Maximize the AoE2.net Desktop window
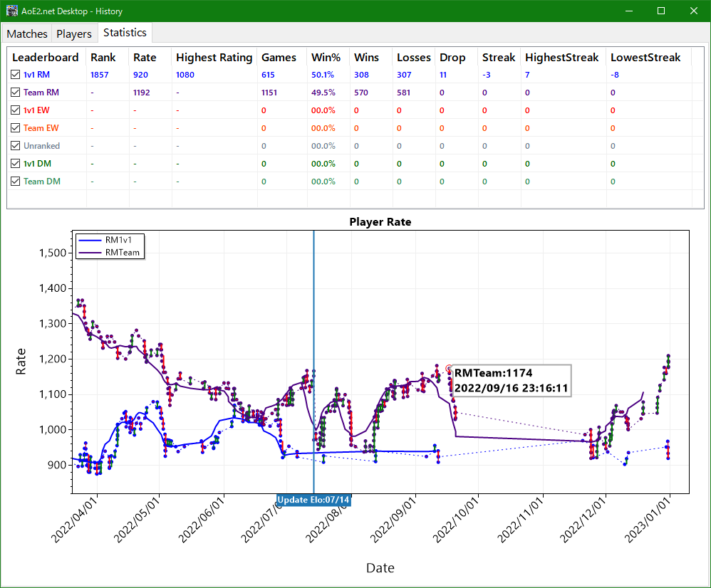 [x=660, y=11]
